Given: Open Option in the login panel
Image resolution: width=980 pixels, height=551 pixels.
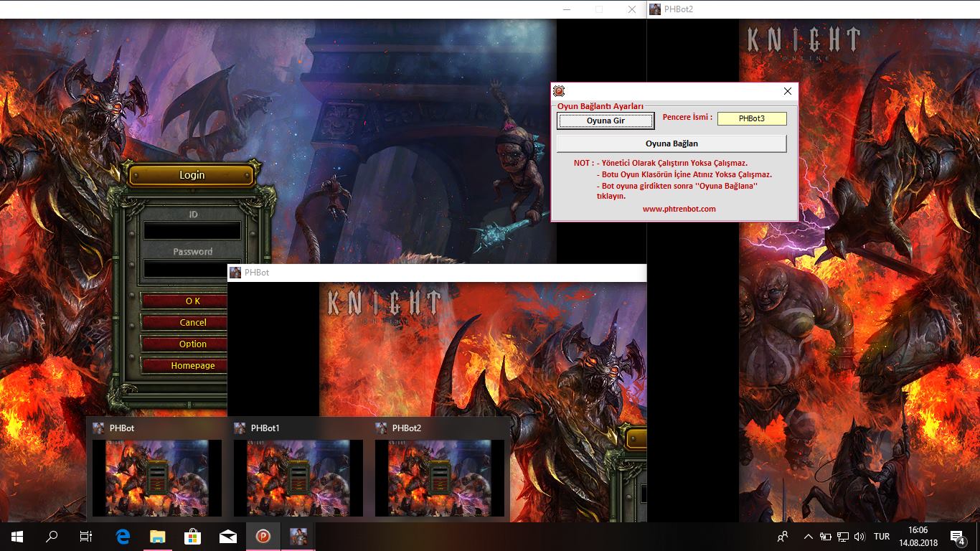Looking at the screenshot, I should [x=185, y=344].
